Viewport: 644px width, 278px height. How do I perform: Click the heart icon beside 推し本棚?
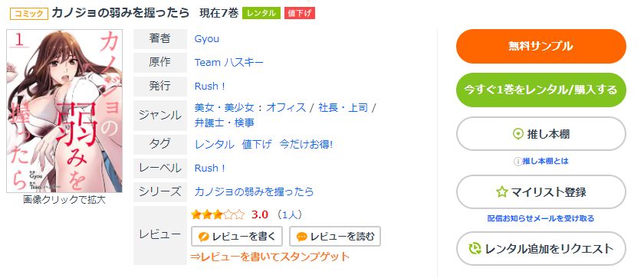click(518, 134)
